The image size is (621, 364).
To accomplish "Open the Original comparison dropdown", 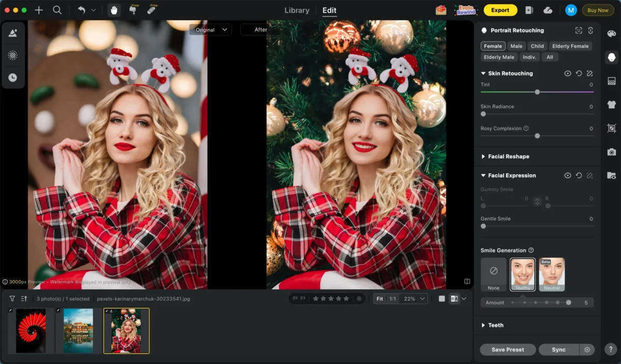I will click(210, 29).
